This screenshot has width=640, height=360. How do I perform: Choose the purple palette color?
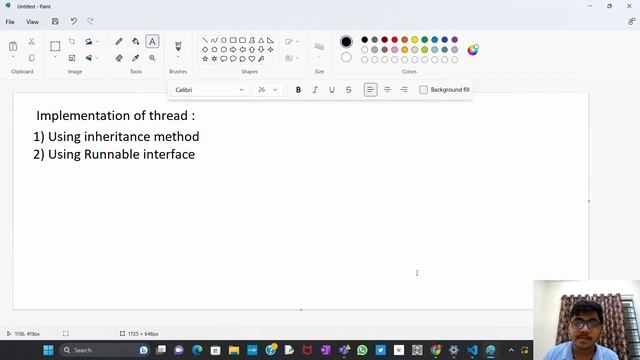coord(455,40)
